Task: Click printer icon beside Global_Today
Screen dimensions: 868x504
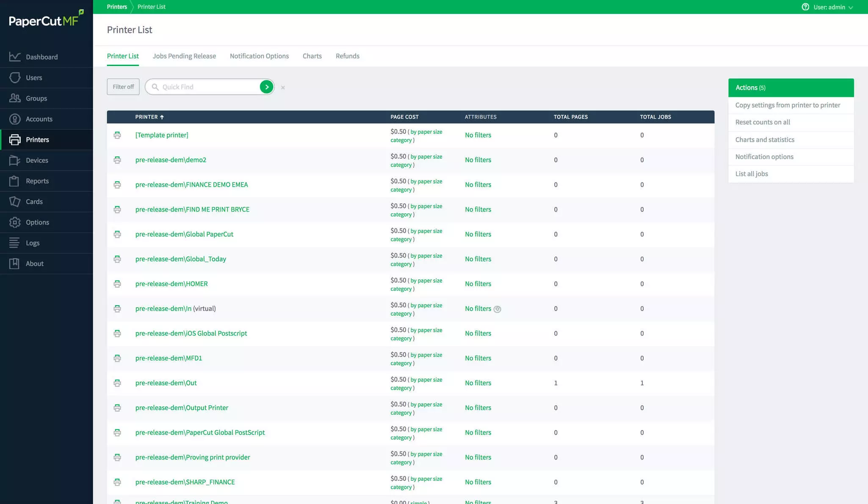Action: (117, 259)
